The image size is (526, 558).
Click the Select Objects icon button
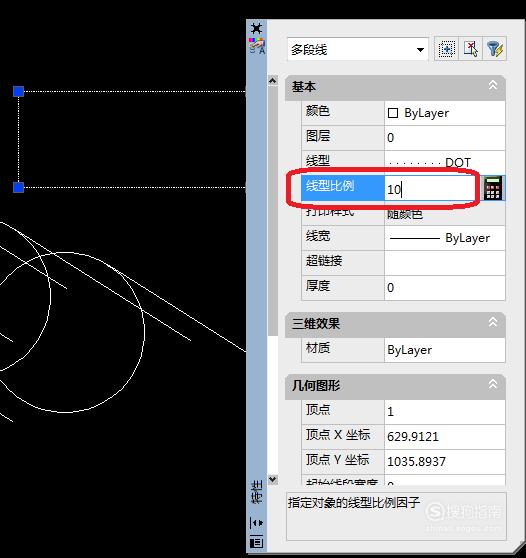coord(470,49)
